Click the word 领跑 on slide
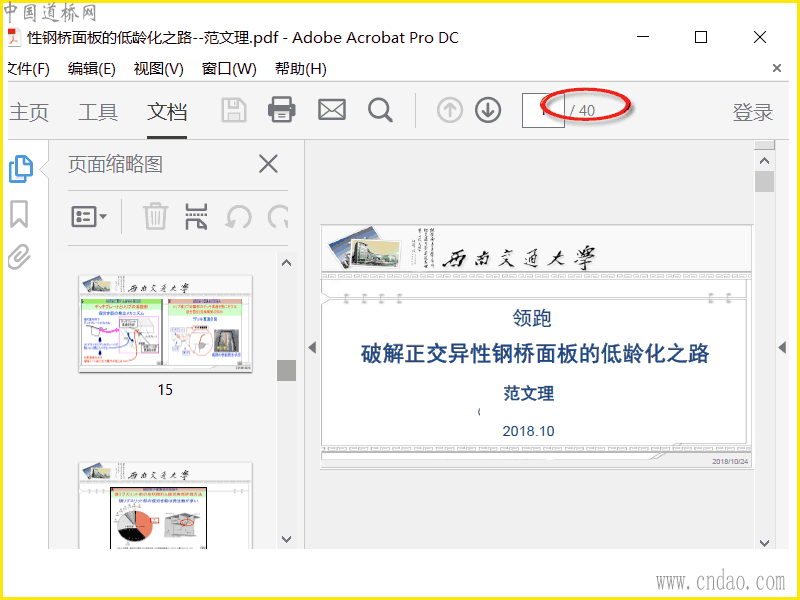The width and height of the screenshot is (800, 600). [x=532, y=318]
